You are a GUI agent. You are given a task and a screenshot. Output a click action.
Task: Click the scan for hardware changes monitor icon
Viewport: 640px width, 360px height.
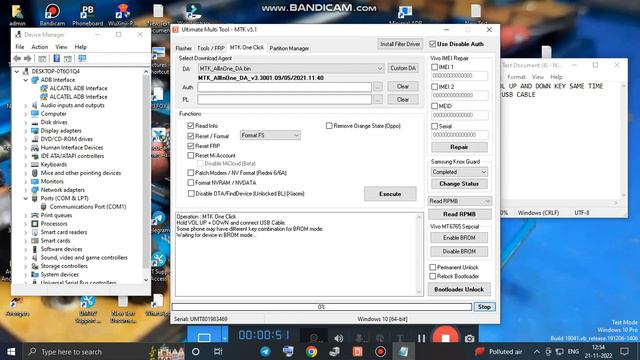click(82, 59)
